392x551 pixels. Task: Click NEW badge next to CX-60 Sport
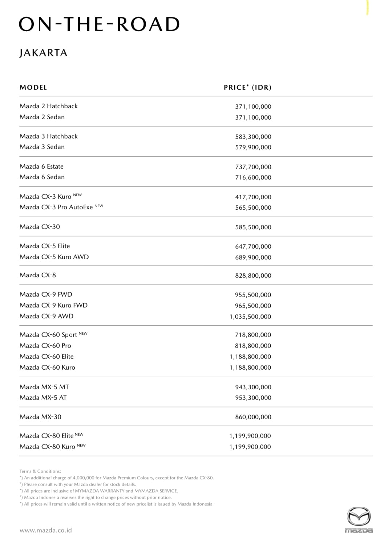pyautogui.click(x=83, y=333)
